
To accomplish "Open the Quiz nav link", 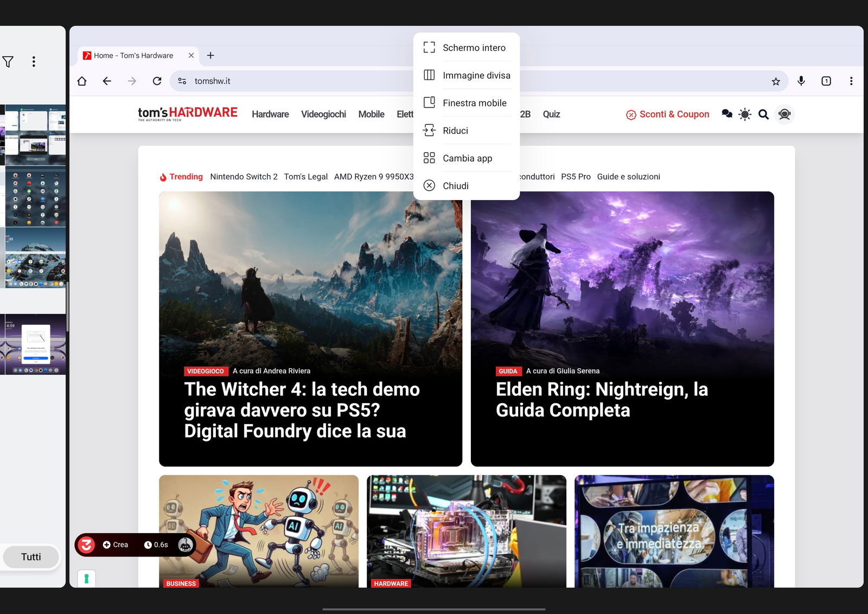I will [551, 114].
